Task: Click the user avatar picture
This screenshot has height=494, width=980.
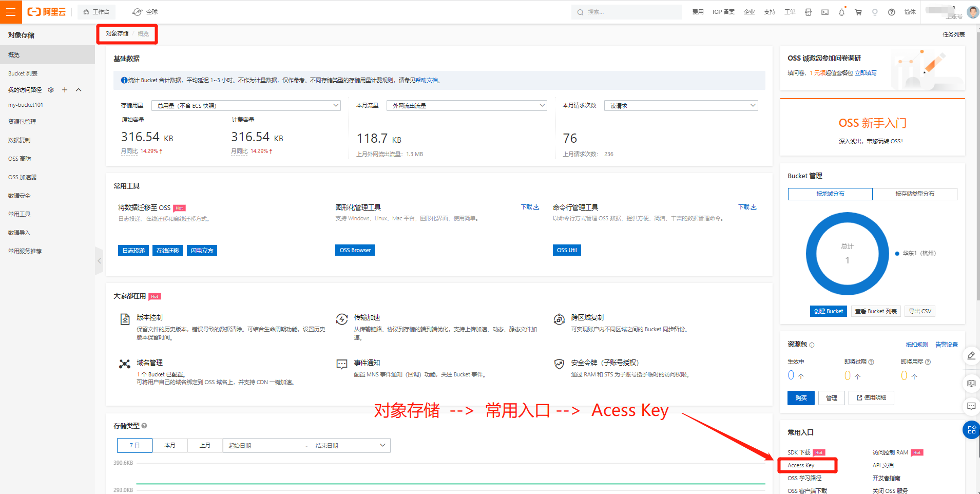Action: pyautogui.click(x=972, y=12)
